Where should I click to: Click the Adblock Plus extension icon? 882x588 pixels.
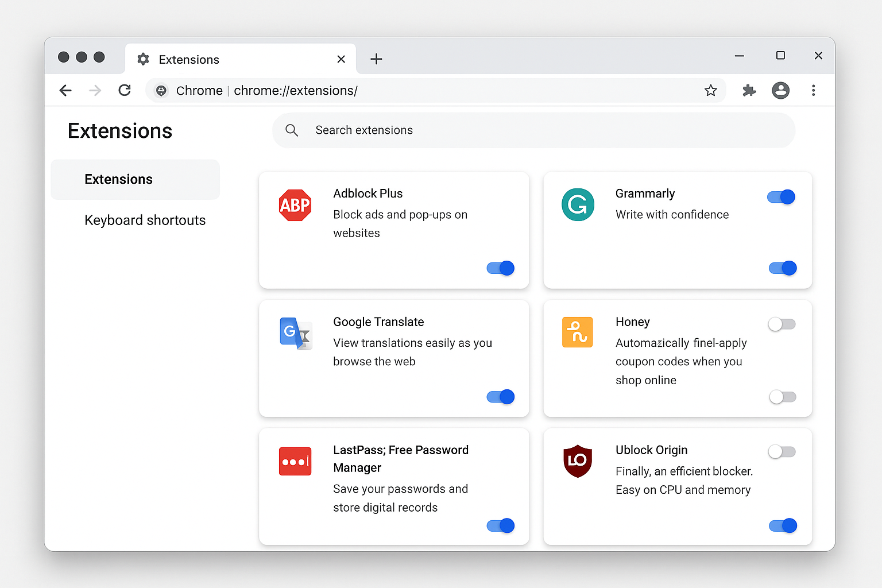pyautogui.click(x=295, y=206)
